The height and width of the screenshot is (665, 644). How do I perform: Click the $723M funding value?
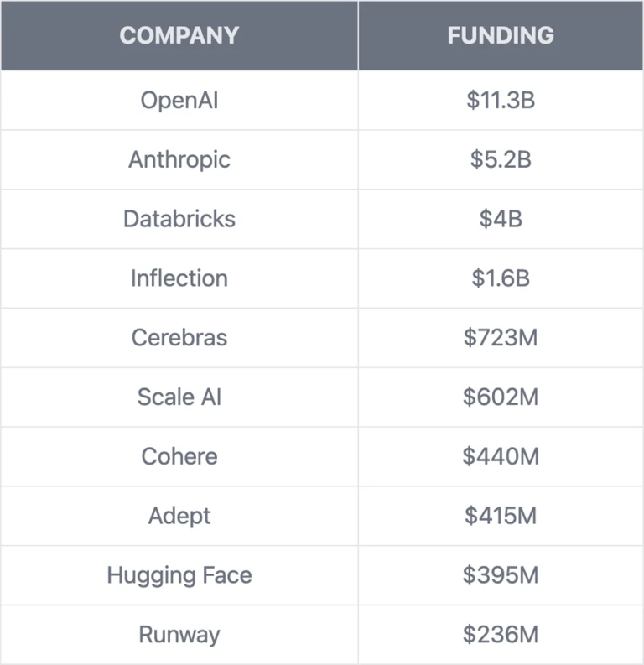tap(501, 338)
